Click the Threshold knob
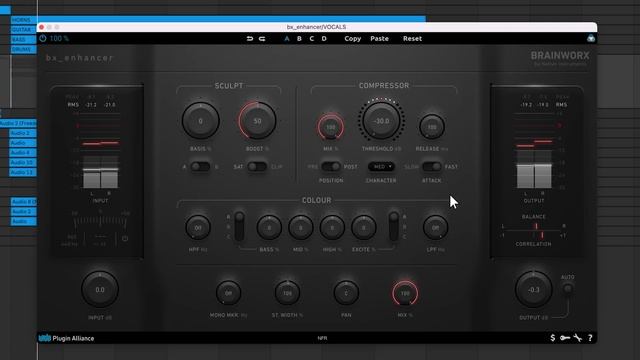Screen dimensions: 640x360 [382, 121]
